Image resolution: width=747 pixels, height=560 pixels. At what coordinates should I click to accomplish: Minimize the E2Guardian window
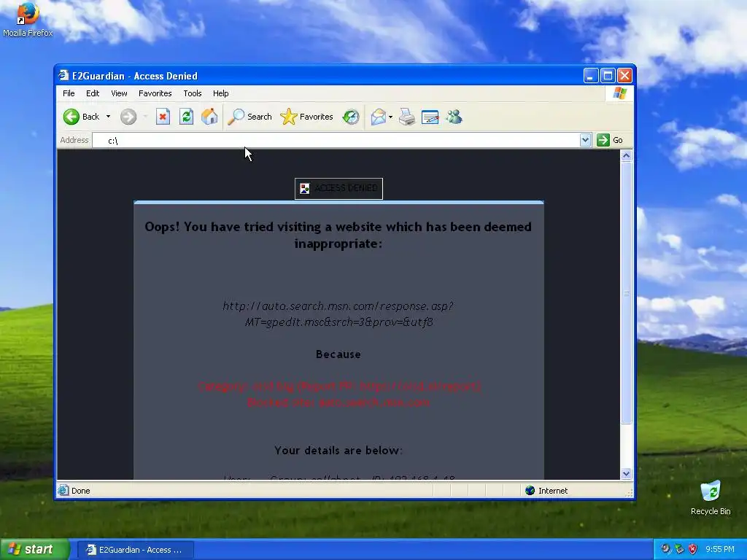click(x=591, y=75)
